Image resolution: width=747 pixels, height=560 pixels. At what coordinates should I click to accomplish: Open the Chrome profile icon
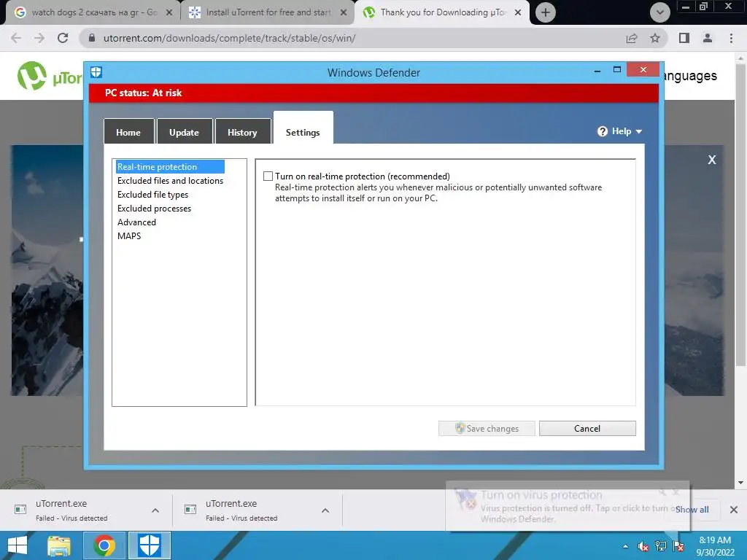point(708,38)
